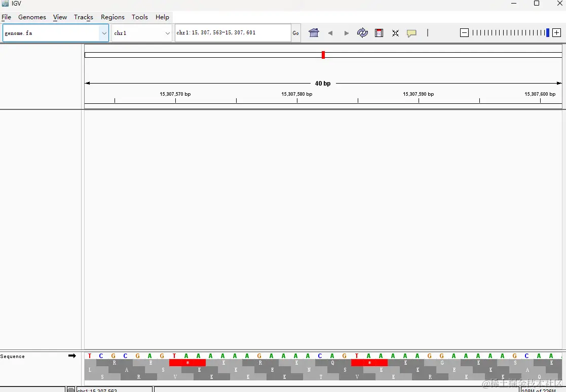Toggle the popup behavior speech bubble icon
The image size is (566, 392).
pos(411,33)
